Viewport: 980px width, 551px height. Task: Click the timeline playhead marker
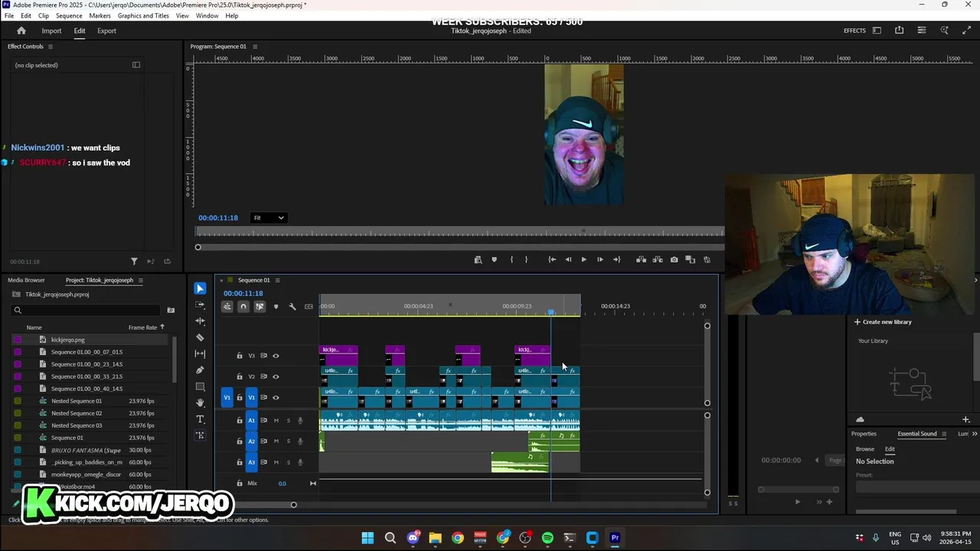[x=550, y=311]
